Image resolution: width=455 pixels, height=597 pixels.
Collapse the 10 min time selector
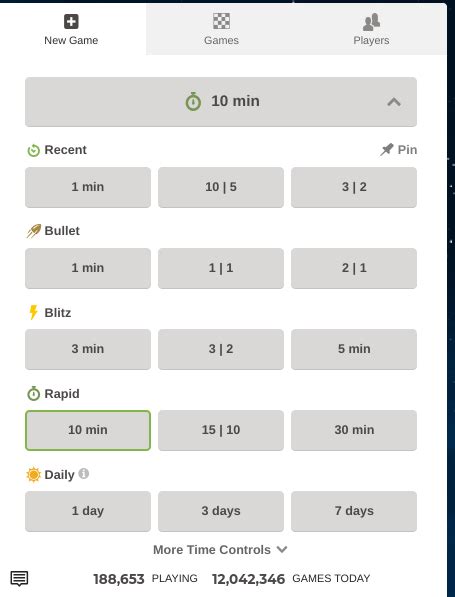pyautogui.click(x=221, y=102)
